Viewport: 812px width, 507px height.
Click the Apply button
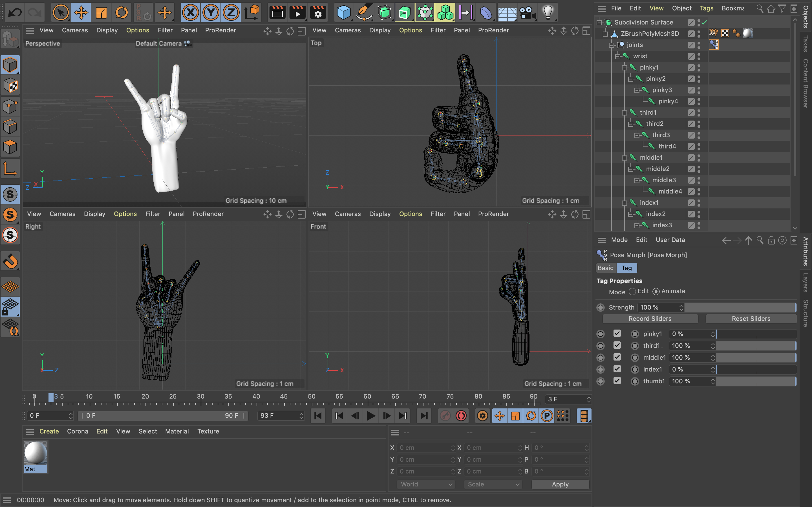pos(560,484)
